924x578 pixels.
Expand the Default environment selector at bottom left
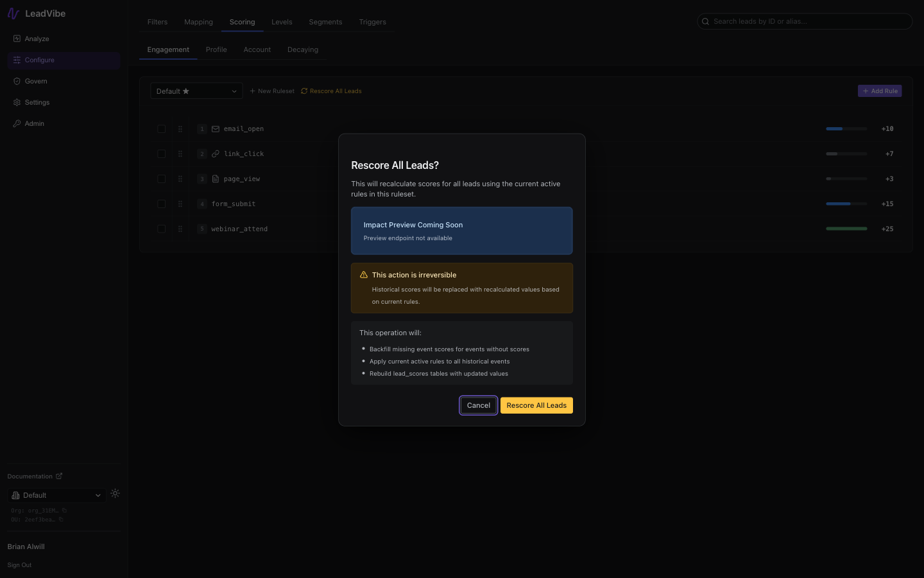(56, 495)
